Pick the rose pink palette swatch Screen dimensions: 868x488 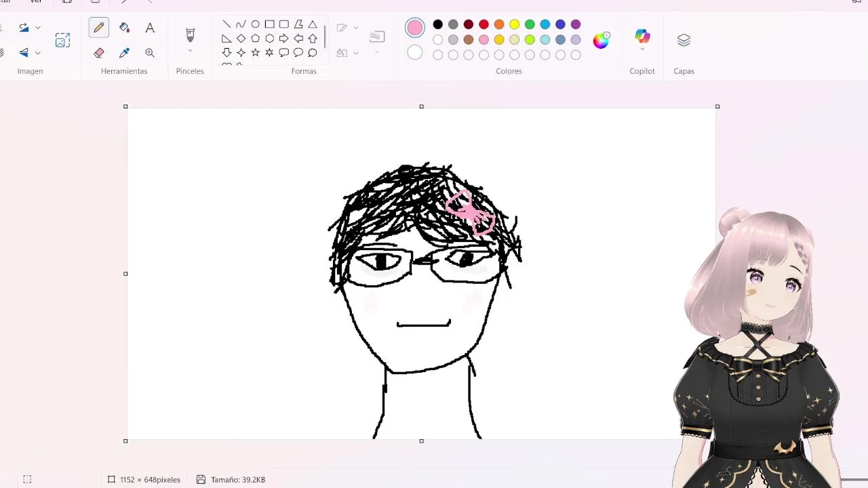pyautogui.click(x=484, y=39)
